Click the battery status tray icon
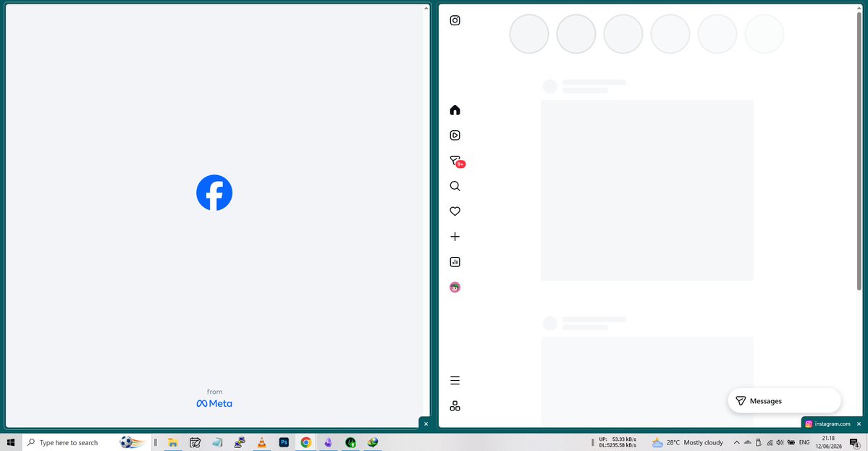Screen dimensions: 868x451 (791, 442)
